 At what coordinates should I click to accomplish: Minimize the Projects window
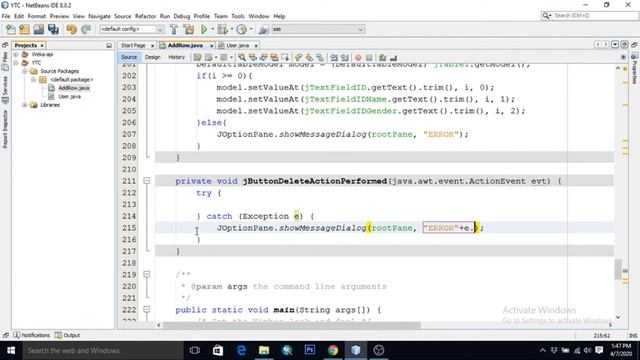(x=109, y=45)
